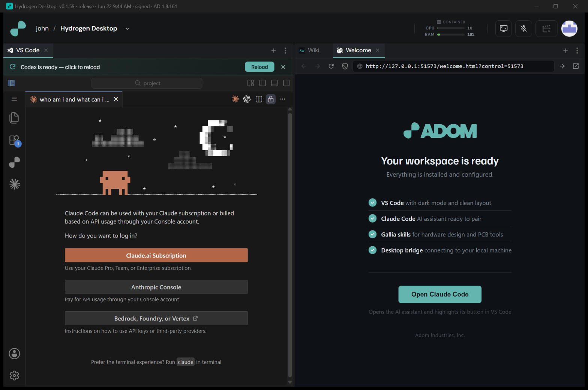Screen dimensions: 588x390
Task: Open the Manage gear in activity bar
Action: (14, 375)
